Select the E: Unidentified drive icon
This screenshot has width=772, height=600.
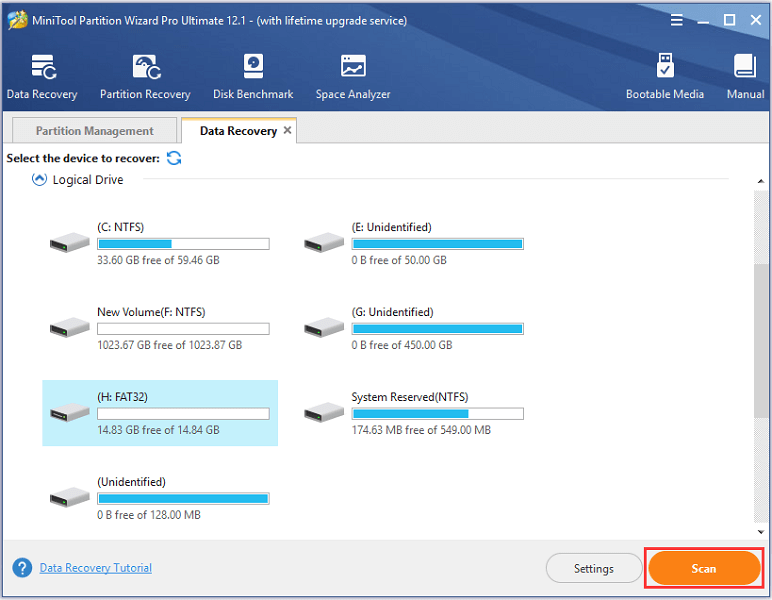click(x=324, y=243)
